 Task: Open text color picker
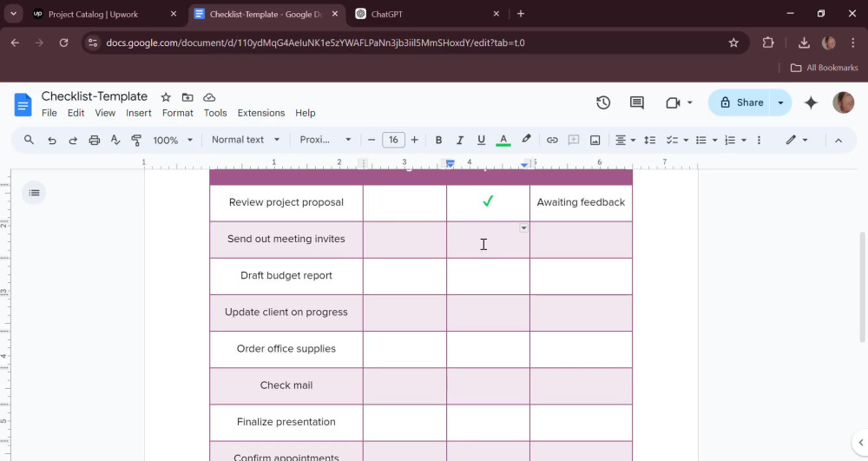pos(503,140)
